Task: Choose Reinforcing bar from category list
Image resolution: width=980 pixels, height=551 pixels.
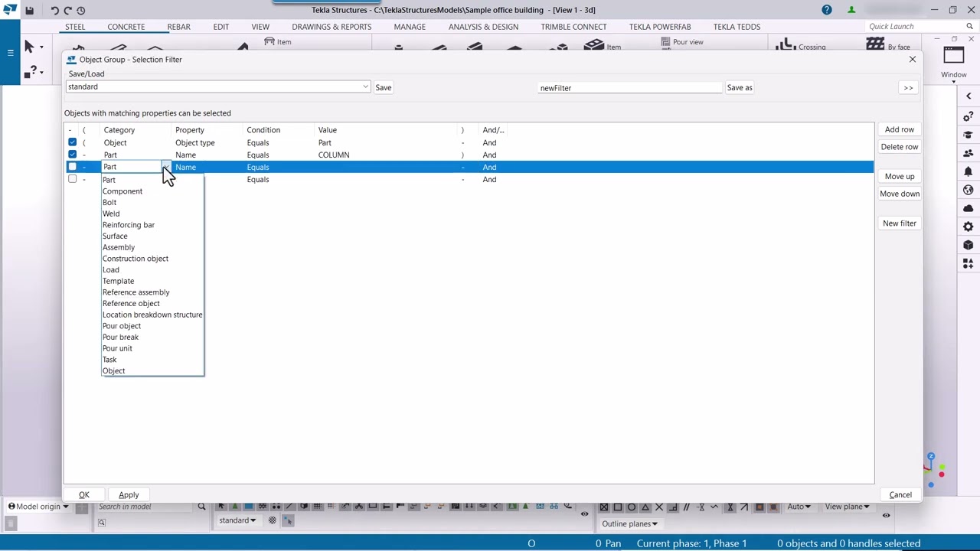Action: (129, 225)
